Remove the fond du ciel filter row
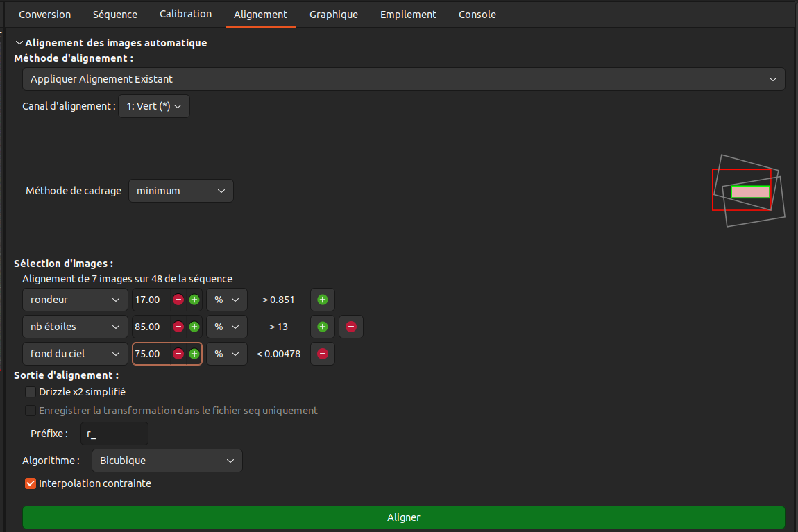The width and height of the screenshot is (798, 532). click(x=323, y=354)
